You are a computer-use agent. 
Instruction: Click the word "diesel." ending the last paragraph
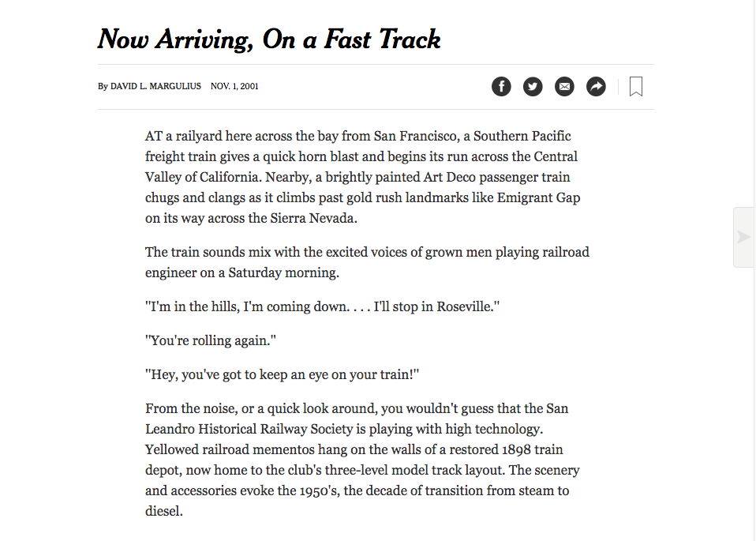tap(163, 511)
